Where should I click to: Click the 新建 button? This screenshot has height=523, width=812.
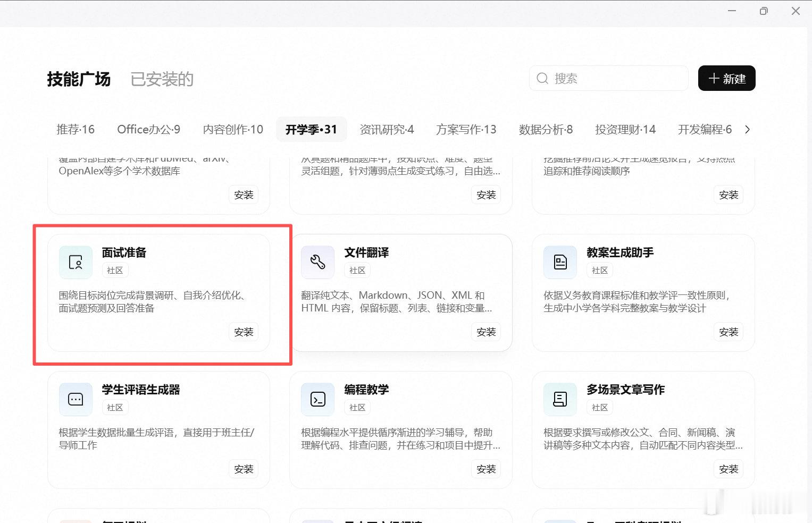pos(727,79)
